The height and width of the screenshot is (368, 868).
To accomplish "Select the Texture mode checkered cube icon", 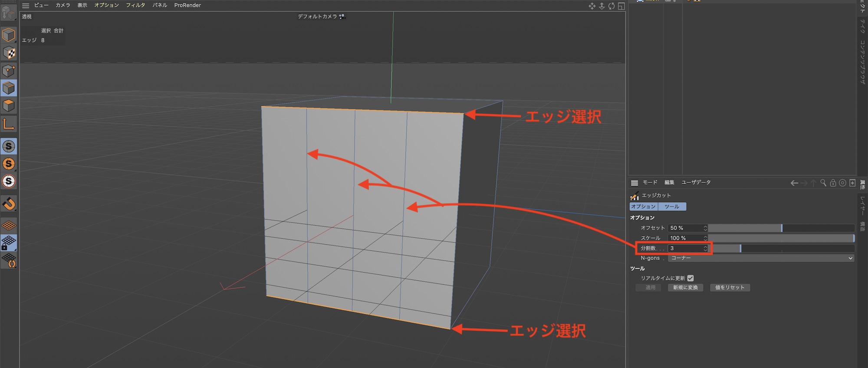I will click(x=9, y=53).
